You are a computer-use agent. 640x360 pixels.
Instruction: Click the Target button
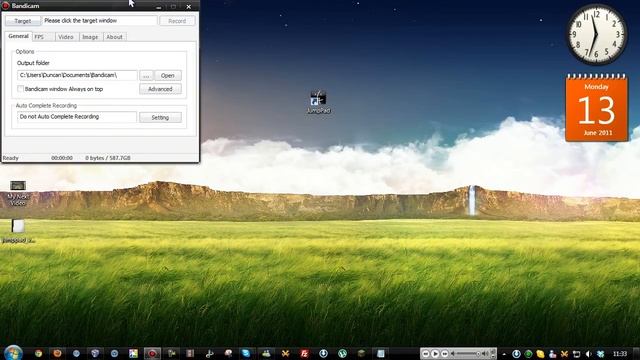pos(23,21)
